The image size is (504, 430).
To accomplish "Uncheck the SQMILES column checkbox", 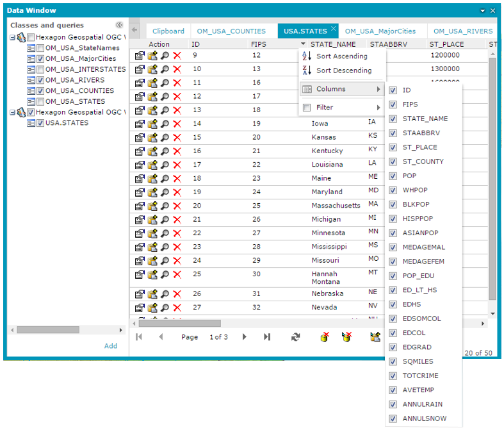I will tap(393, 361).
